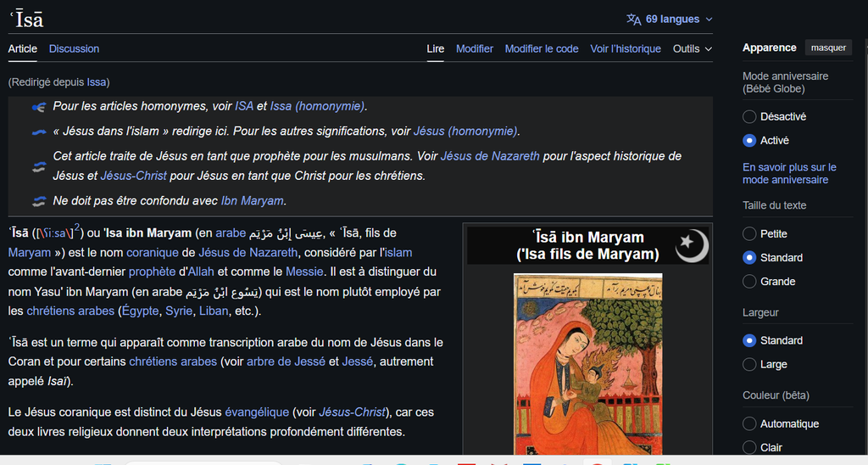868x465 pixels.
Task: Click the pronunciation link [ʕiːsa]
Action: (53, 233)
